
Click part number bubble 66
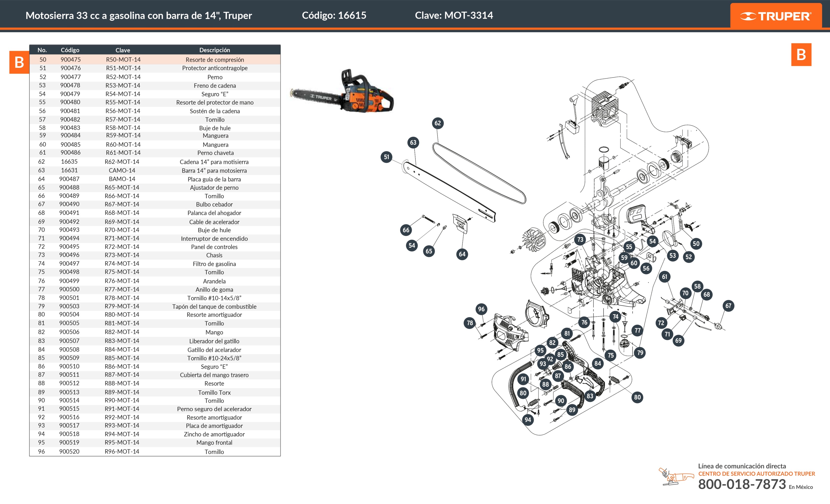point(406,230)
